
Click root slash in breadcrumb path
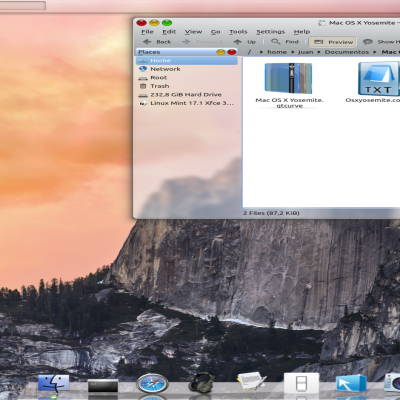(x=249, y=52)
